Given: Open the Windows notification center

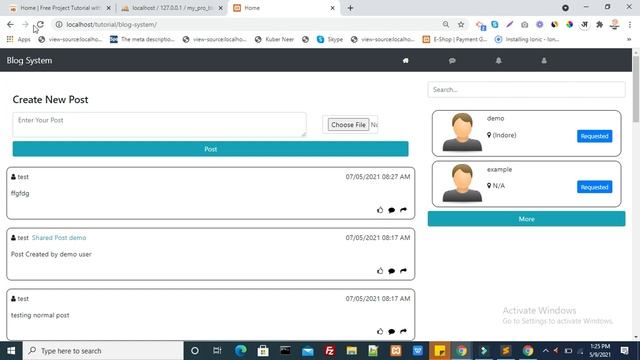Looking at the screenshot, I should click(x=624, y=351).
